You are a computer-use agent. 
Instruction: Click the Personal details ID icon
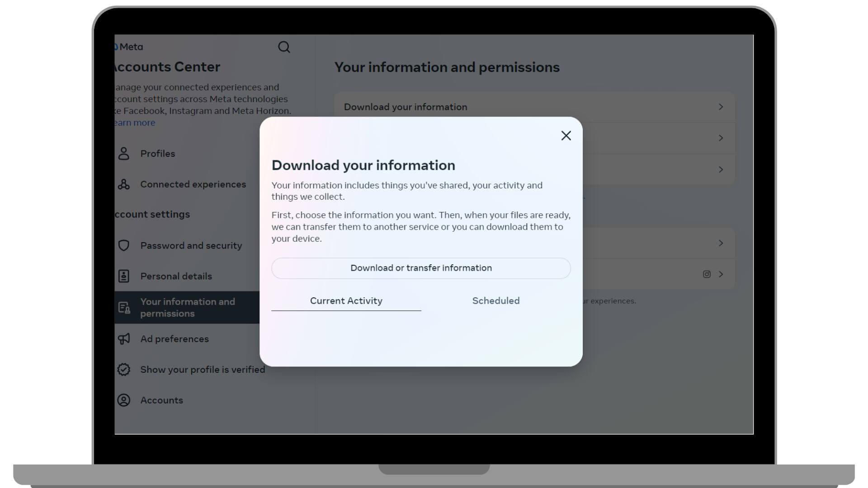124,276
